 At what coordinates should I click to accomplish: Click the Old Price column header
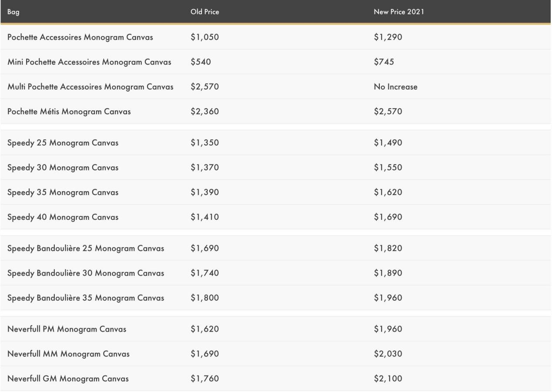pyautogui.click(x=204, y=12)
